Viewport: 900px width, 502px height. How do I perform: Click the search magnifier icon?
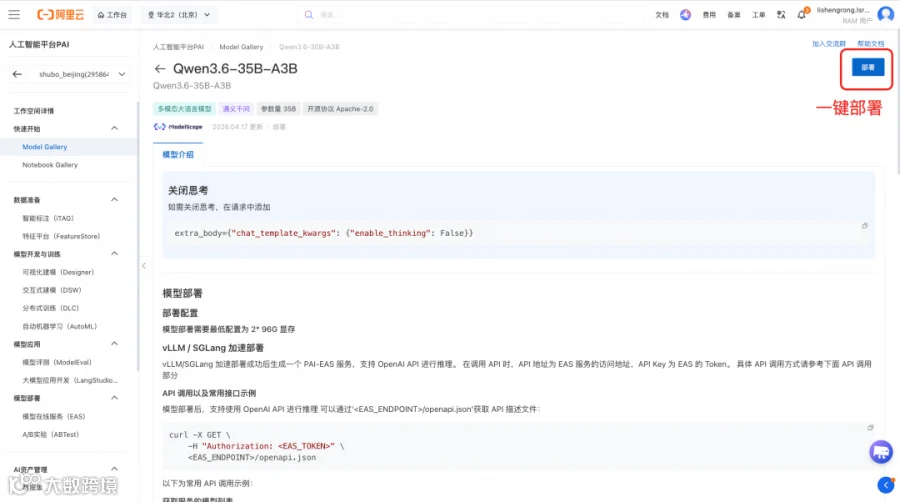pos(309,15)
